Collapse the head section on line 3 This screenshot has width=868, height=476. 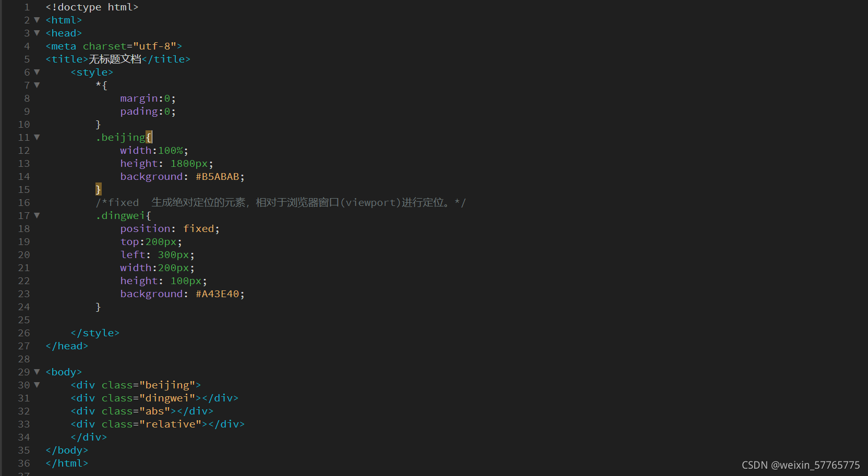click(x=37, y=33)
